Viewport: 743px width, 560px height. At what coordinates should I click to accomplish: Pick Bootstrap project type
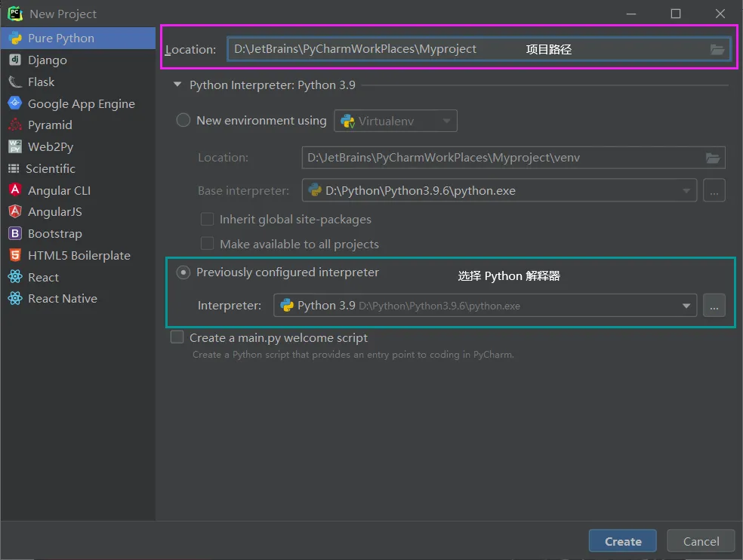[78, 233]
